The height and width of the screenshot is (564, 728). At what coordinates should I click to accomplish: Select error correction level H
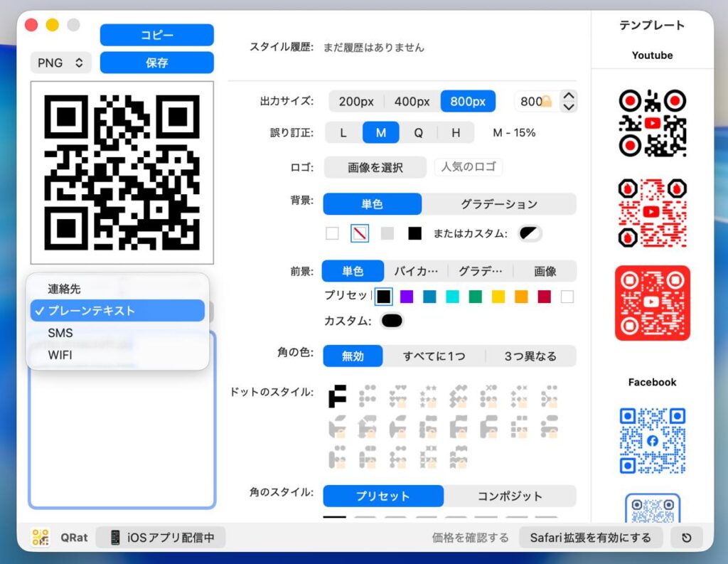pyautogui.click(x=456, y=133)
